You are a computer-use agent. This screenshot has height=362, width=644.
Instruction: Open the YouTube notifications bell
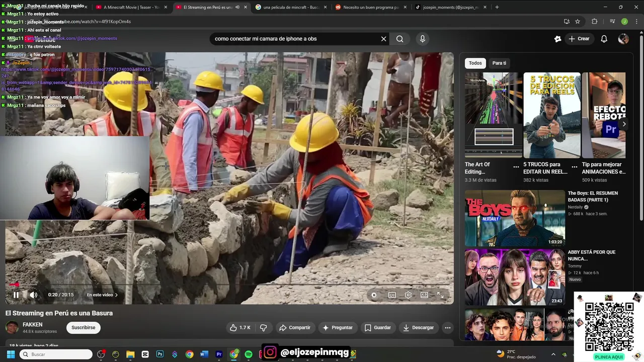tap(604, 39)
